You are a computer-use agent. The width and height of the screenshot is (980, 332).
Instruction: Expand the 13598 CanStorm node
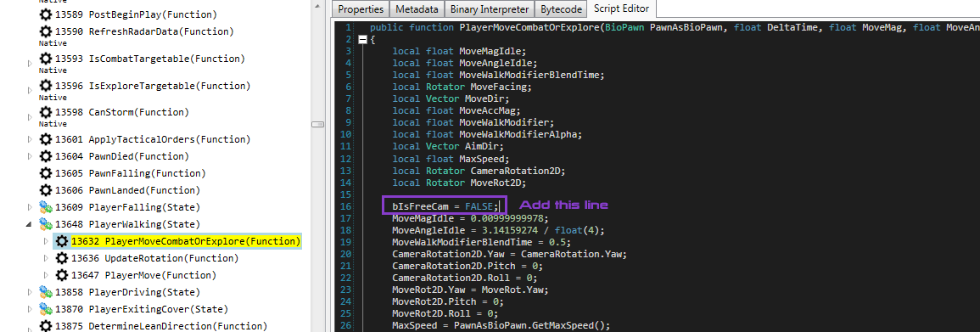click(x=30, y=117)
